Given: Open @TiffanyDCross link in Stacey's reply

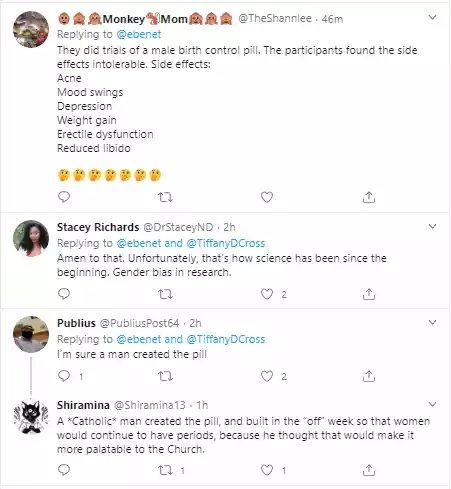Looking at the screenshot, I should (x=226, y=243).
